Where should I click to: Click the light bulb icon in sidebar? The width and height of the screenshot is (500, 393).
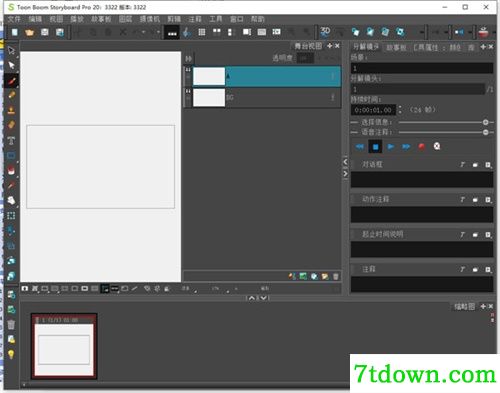pos(11,354)
